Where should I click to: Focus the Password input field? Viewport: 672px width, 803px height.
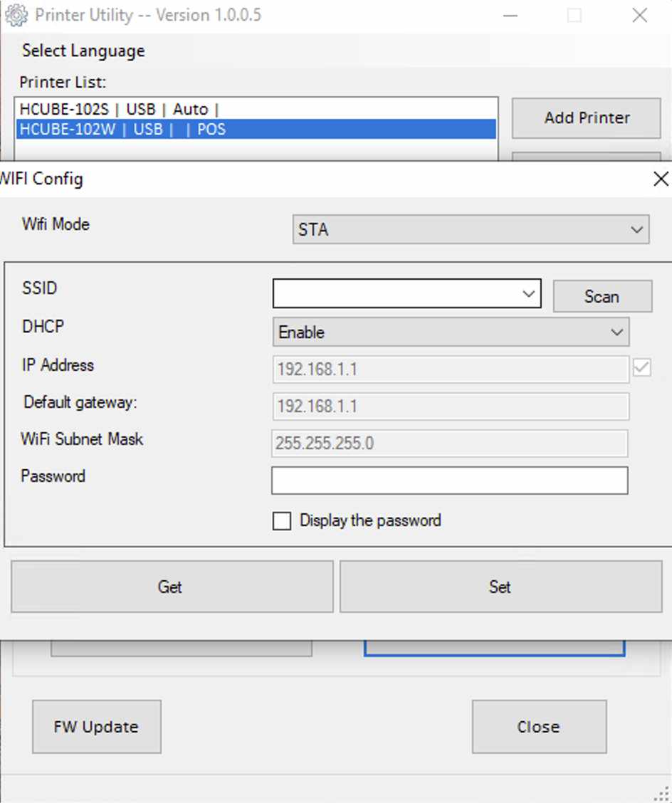(450, 481)
